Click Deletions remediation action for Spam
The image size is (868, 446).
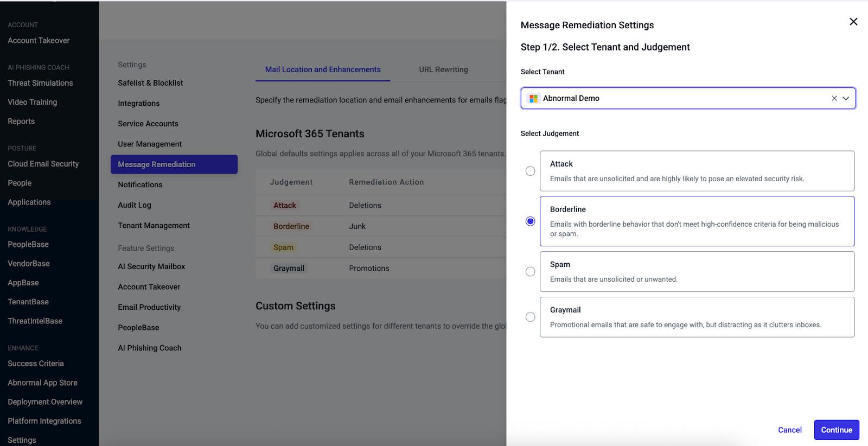(365, 247)
